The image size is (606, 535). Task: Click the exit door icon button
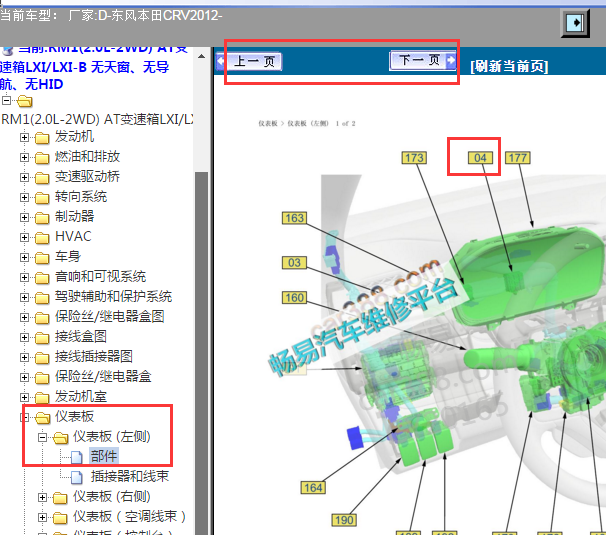[x=575, y=22]
